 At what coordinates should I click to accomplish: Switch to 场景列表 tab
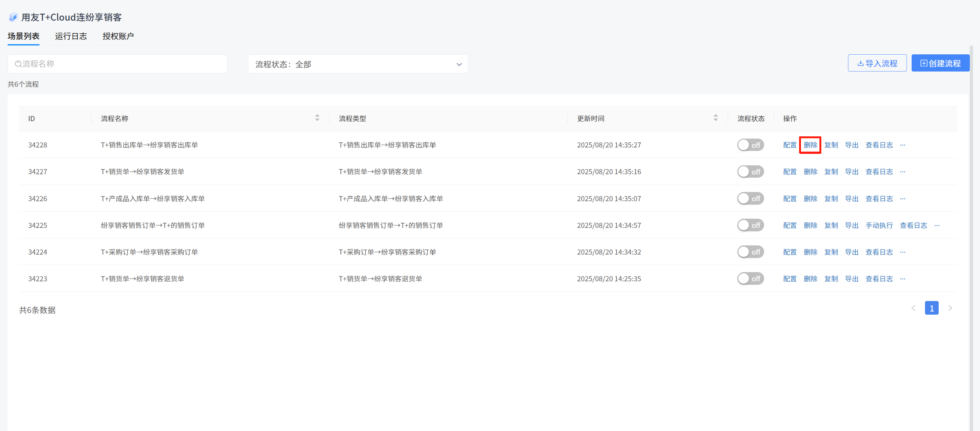[x=24, y=36]
